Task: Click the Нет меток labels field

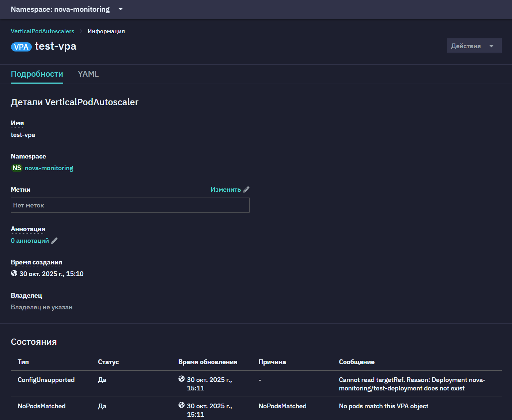Action: point(130,205)
